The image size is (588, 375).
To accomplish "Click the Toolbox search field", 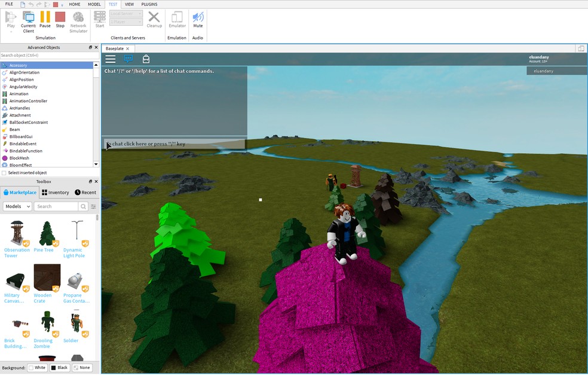I will coord(56,206).
